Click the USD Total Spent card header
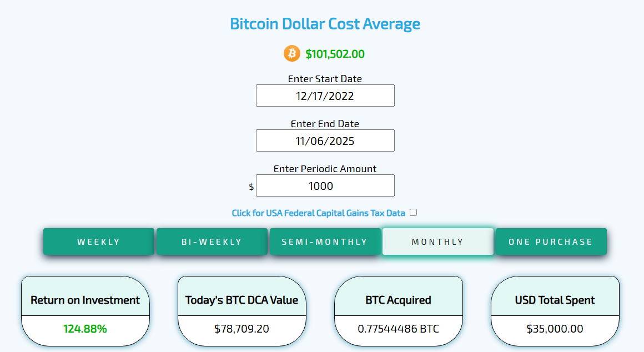This screenshot has height=352, width=644. 555,300
